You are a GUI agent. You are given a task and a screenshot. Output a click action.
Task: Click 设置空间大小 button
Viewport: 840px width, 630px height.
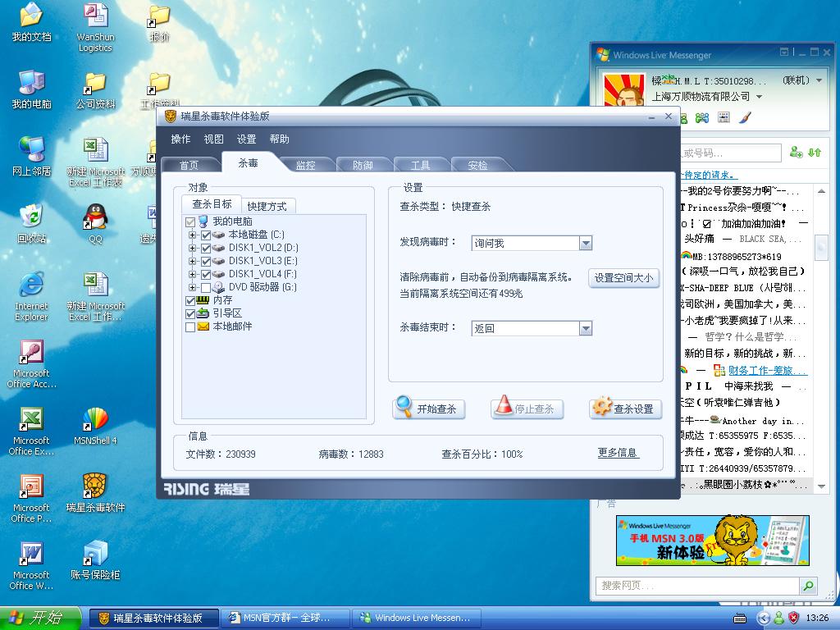[x=623, y=278]
